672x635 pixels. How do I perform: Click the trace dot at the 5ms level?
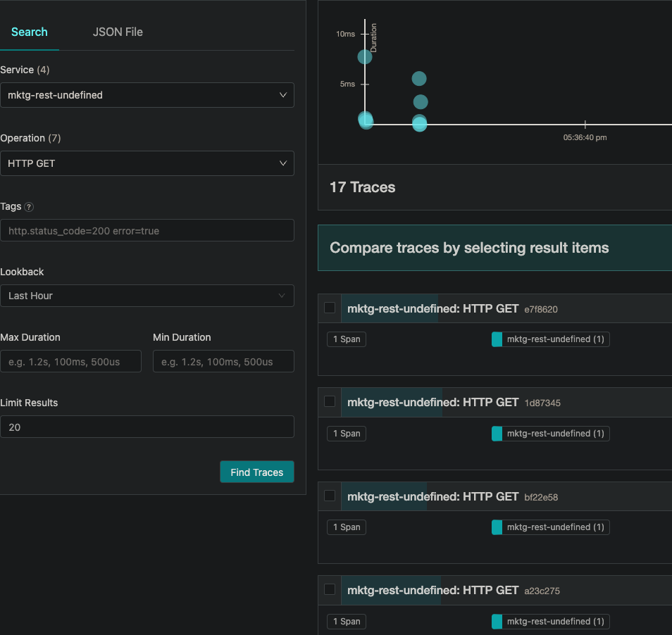click(x=419, y=78)
